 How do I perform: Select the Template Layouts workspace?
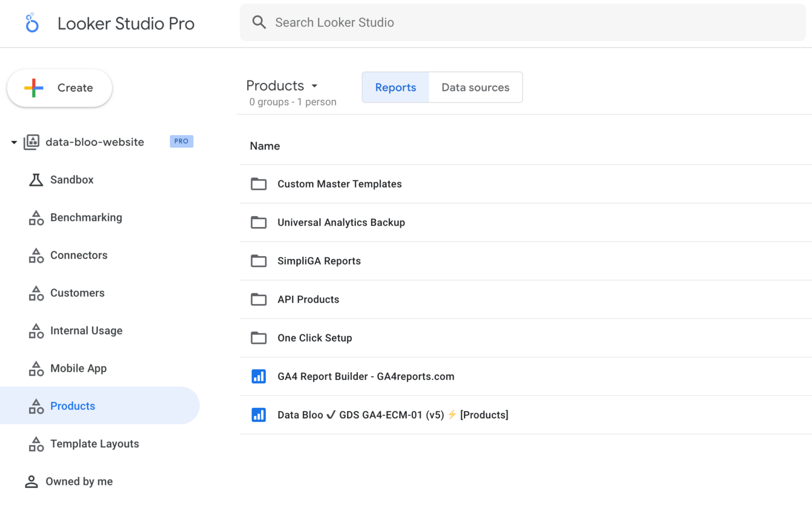pos(95,444)
